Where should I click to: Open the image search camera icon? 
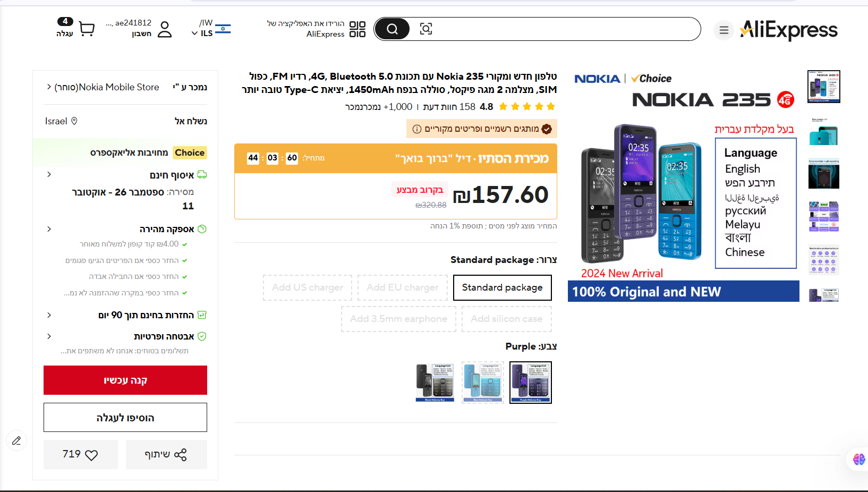[426, 29]
